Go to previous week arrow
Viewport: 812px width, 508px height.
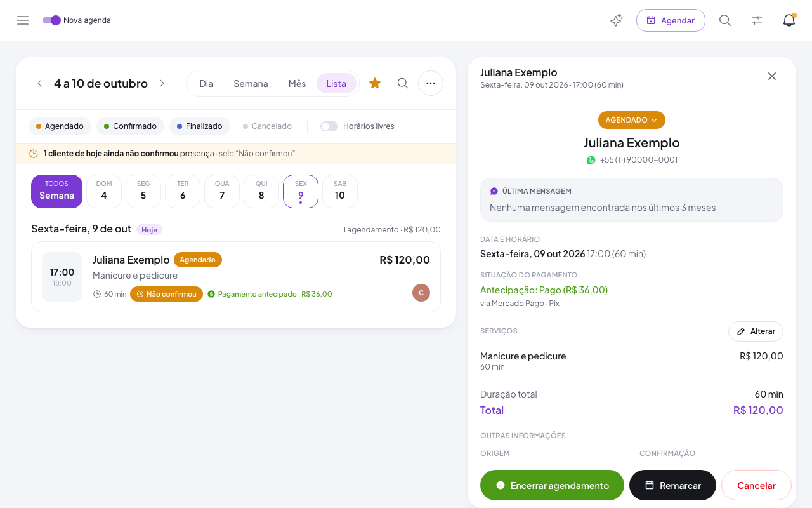point(39,83)
